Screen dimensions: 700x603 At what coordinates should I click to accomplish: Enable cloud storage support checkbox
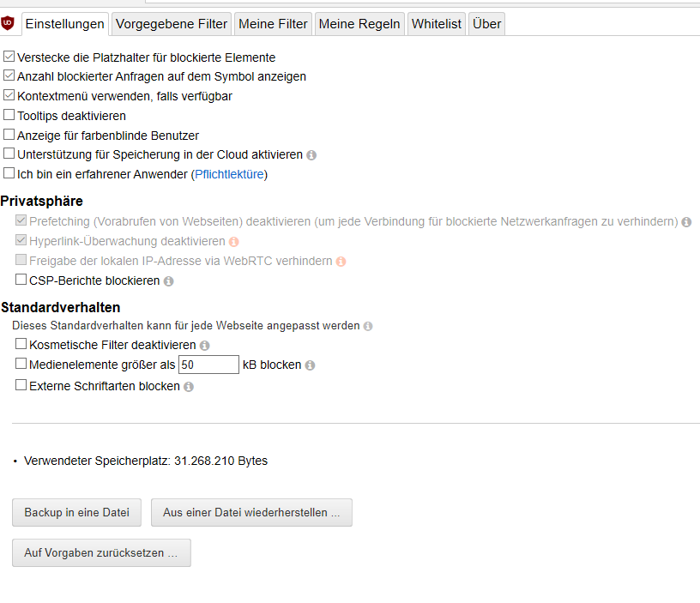click(9, 154)
